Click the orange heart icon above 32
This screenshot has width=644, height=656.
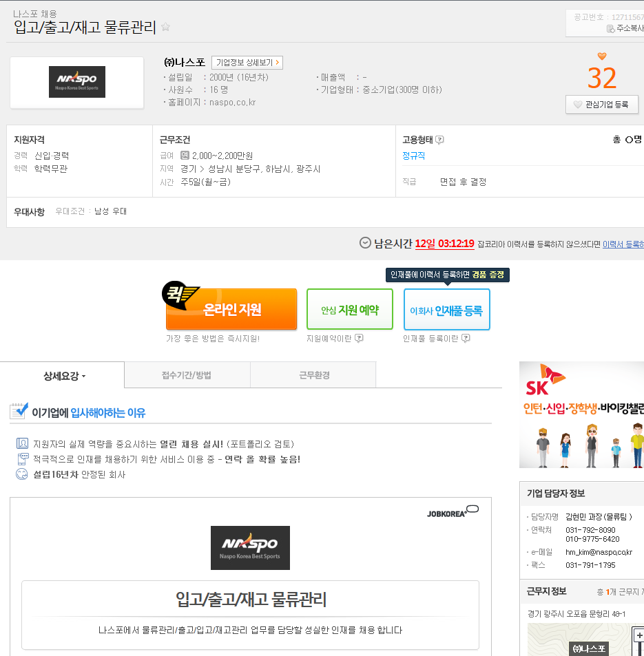(x=602, y=56)
